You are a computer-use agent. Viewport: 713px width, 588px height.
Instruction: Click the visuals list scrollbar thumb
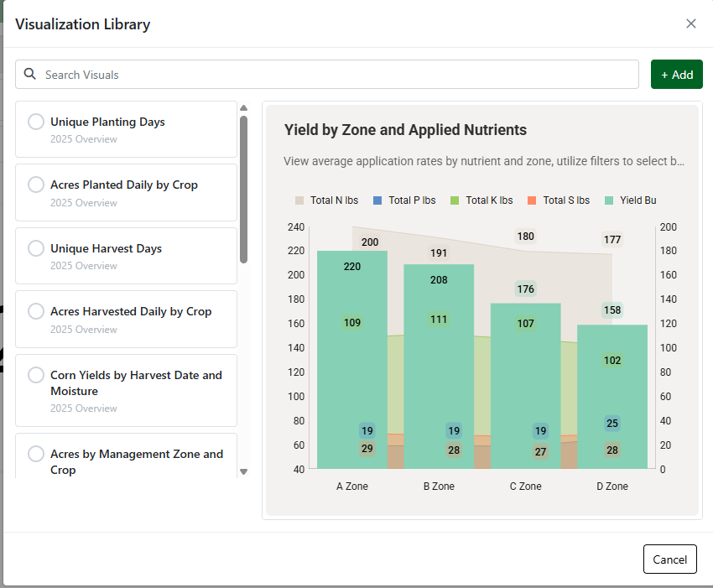point(243,189)
